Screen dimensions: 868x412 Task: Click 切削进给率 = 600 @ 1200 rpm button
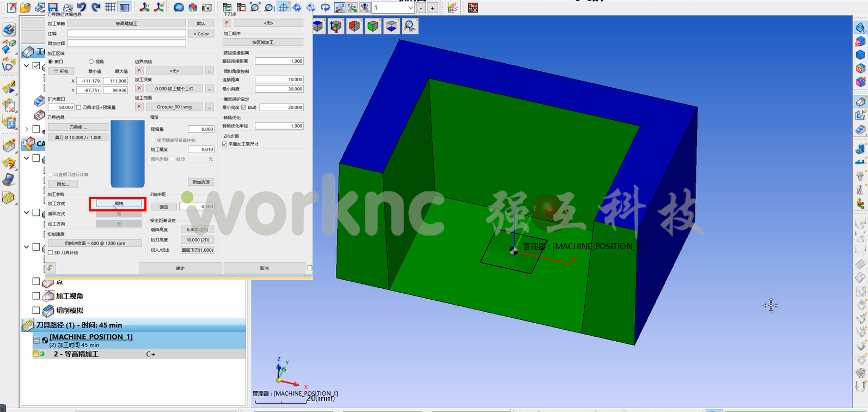[x=95, y=243]
